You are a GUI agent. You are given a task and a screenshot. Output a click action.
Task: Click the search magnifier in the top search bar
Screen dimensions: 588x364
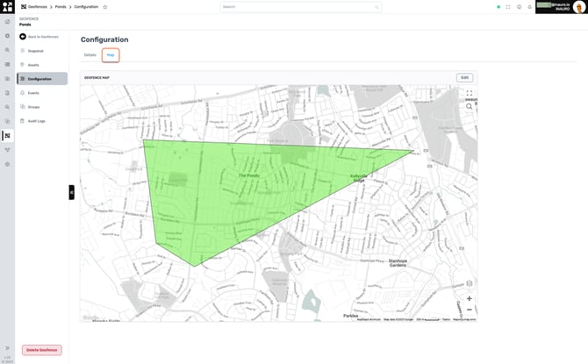coord(376,7)
